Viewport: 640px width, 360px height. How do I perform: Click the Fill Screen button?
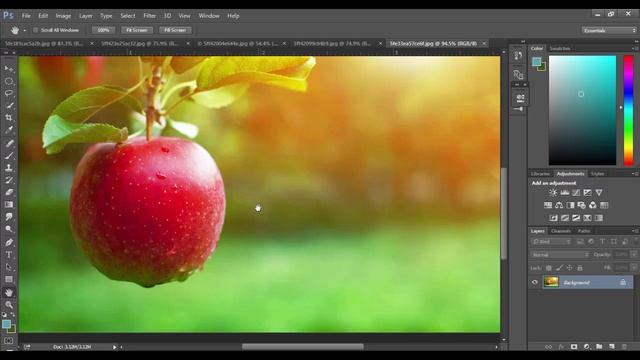[x=175, y=30]
